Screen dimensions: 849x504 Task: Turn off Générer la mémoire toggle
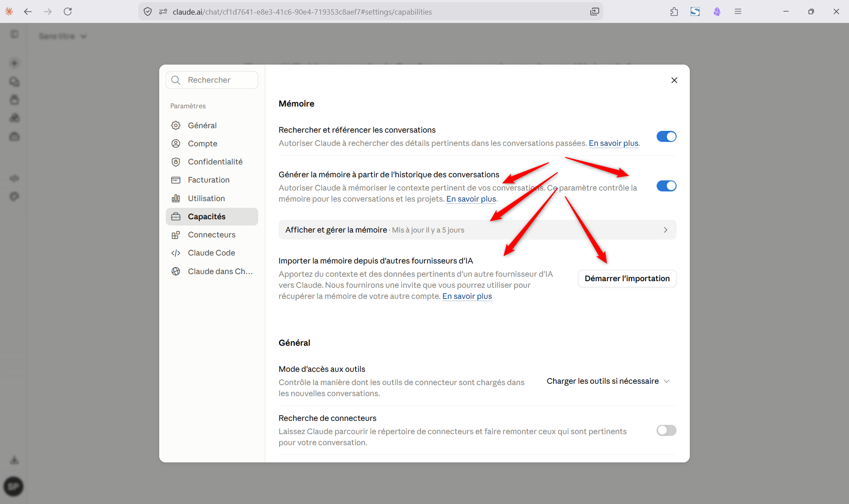(666, 186)
